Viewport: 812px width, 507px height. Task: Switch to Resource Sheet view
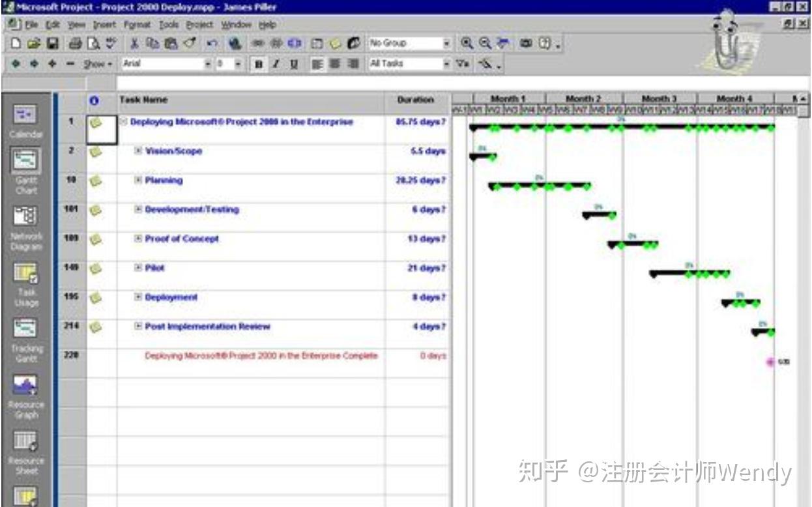click(x=26, y=453)
